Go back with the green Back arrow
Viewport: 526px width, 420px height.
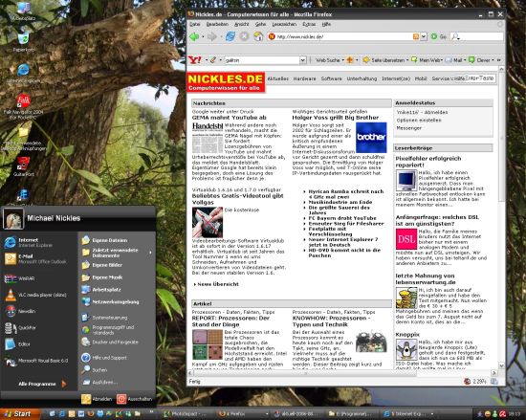[194, 36]
